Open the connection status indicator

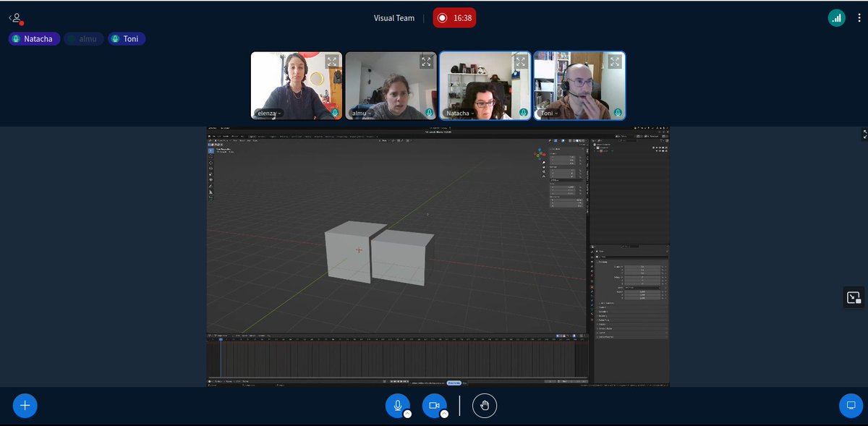pos(836,18)
